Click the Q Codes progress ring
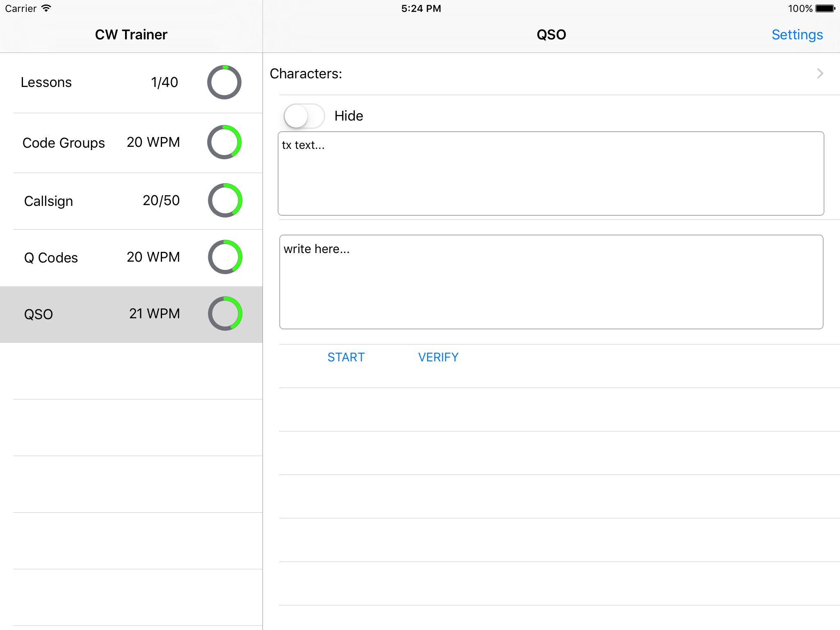The width and height of the screenshot is (840, 630). (225, 257)
